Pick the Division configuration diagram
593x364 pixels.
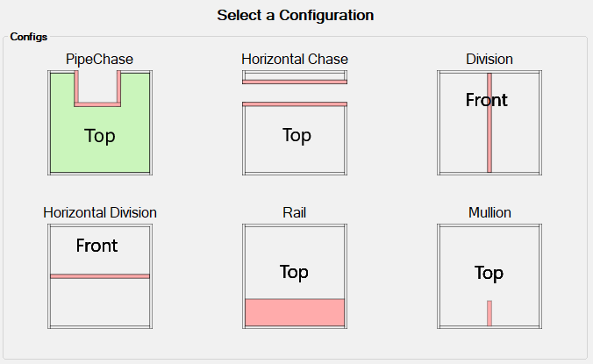tap(489, 123)
